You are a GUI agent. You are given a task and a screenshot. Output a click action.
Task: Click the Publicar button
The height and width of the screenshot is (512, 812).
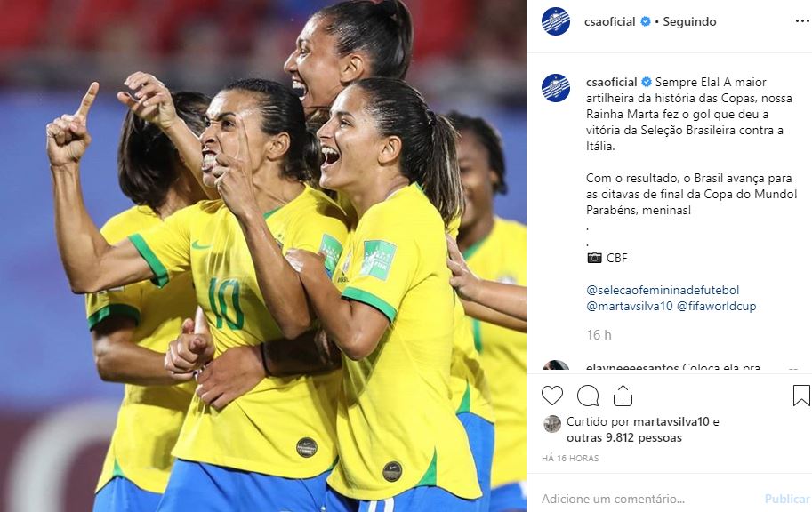click(787, 499)
